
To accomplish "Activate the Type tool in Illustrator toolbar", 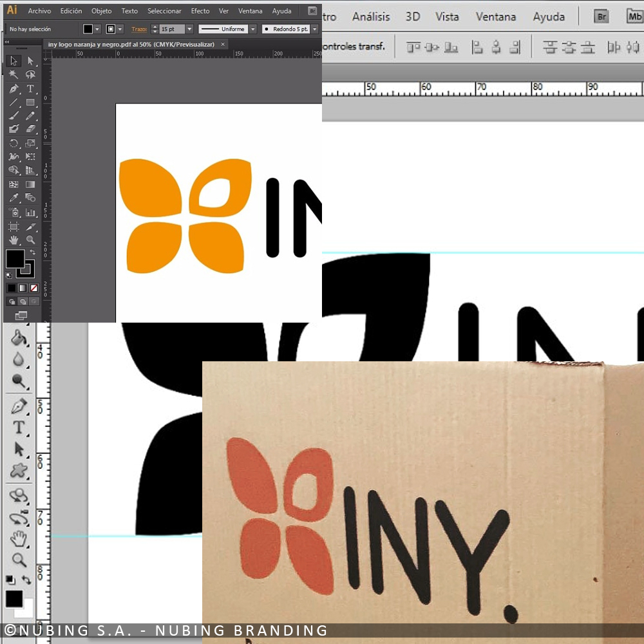I will pos(30,88).
